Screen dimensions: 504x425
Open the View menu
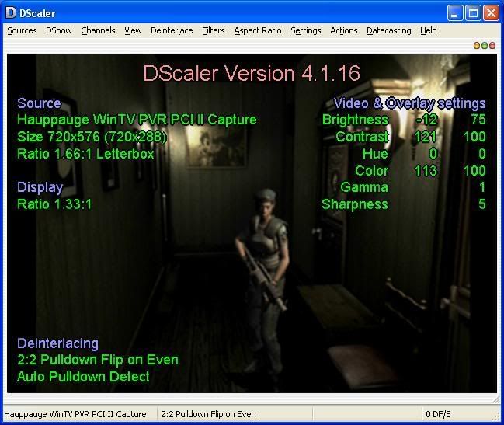[x=133, y=30]
